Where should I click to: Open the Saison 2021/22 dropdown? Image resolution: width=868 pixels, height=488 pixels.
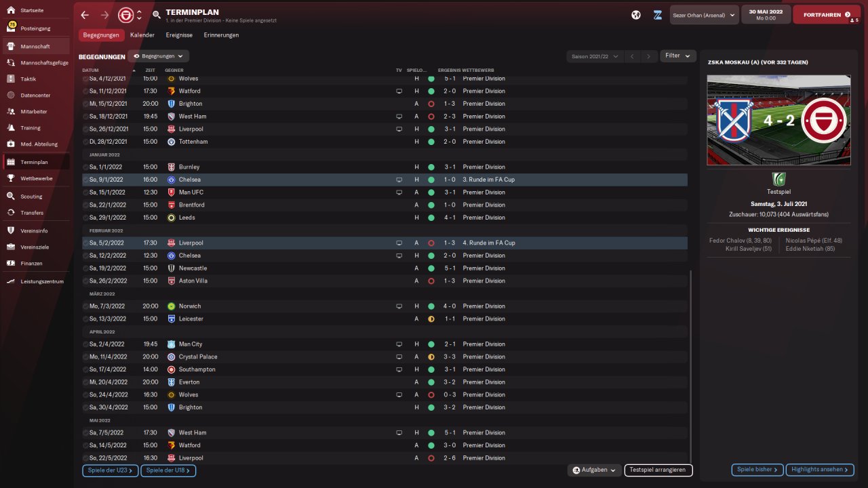click(595, 56)
